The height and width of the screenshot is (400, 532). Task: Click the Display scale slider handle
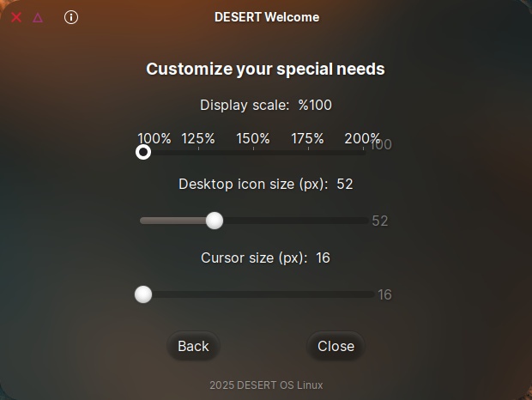pyautogui.click(x=143, y=152)
